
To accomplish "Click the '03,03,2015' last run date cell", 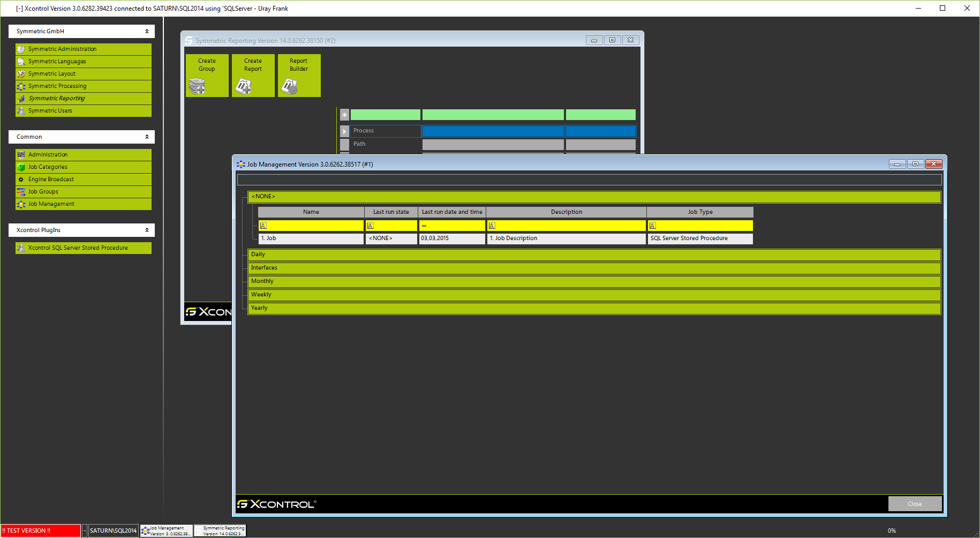I will coord(452,238).
